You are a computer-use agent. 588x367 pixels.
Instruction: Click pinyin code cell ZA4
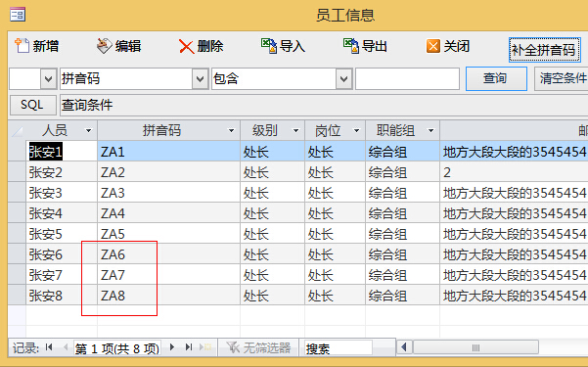pyautogui.click(x=168, y=213)
